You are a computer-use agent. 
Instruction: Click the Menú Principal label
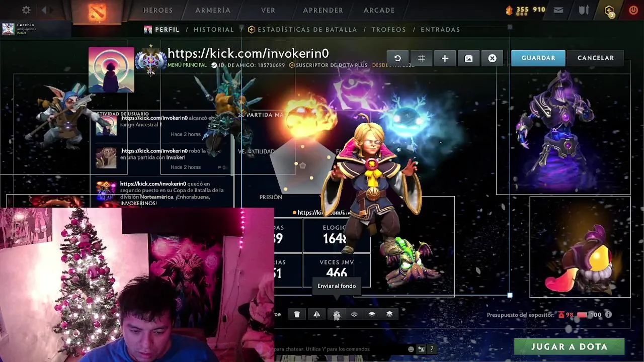[187, 65]
